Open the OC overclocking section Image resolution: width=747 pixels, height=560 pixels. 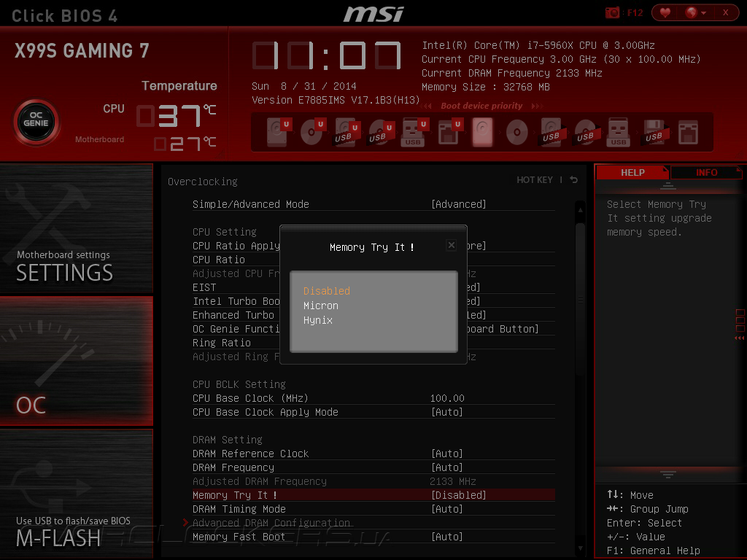(76, 360)
